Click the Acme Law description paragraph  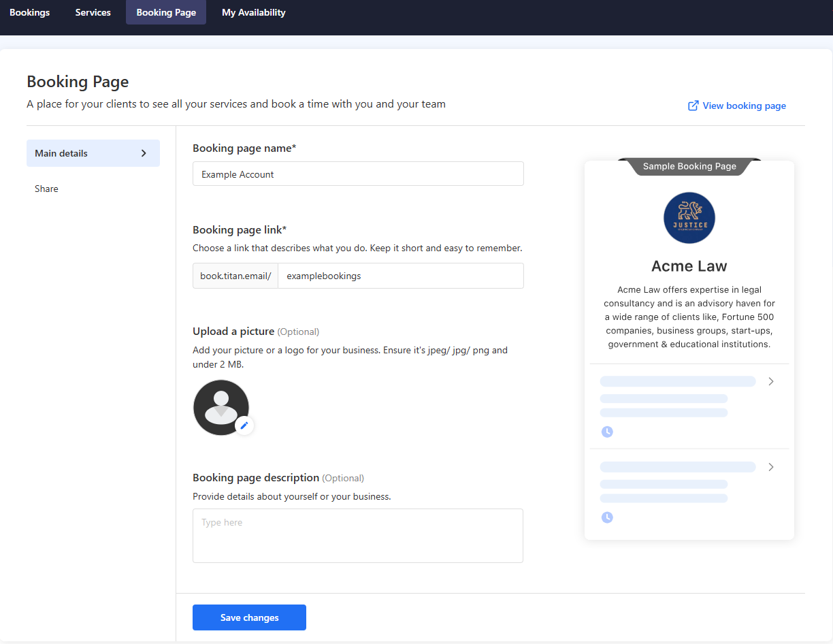(689, 317)
